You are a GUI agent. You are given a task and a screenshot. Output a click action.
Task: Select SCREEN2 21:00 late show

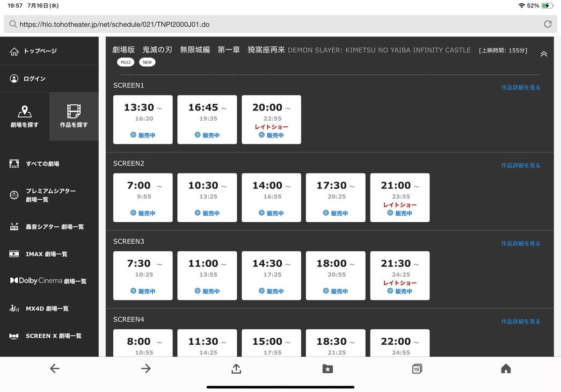[400, 197]
